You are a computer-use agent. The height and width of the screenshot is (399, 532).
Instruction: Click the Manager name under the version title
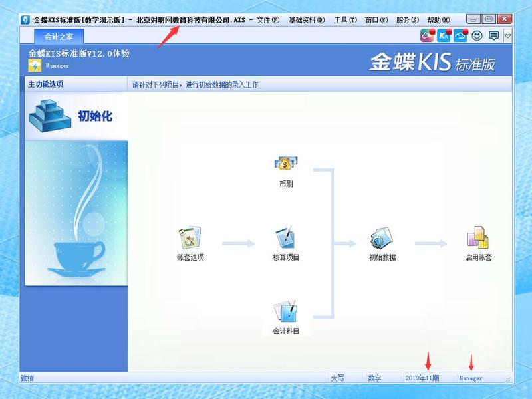(x=57, y=65)
